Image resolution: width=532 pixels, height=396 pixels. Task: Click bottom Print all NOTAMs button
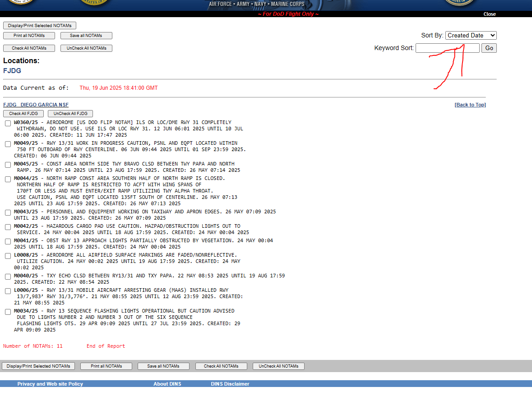coord(106,366)
